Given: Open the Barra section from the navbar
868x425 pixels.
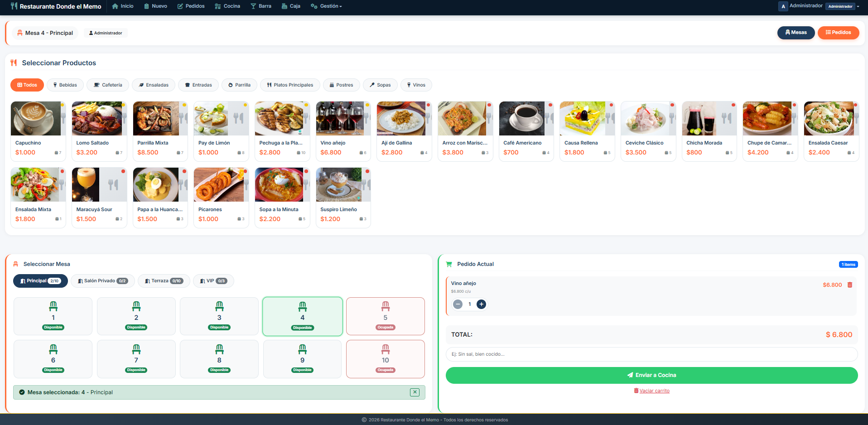Looking at the screenshot, I should point(260,6).
